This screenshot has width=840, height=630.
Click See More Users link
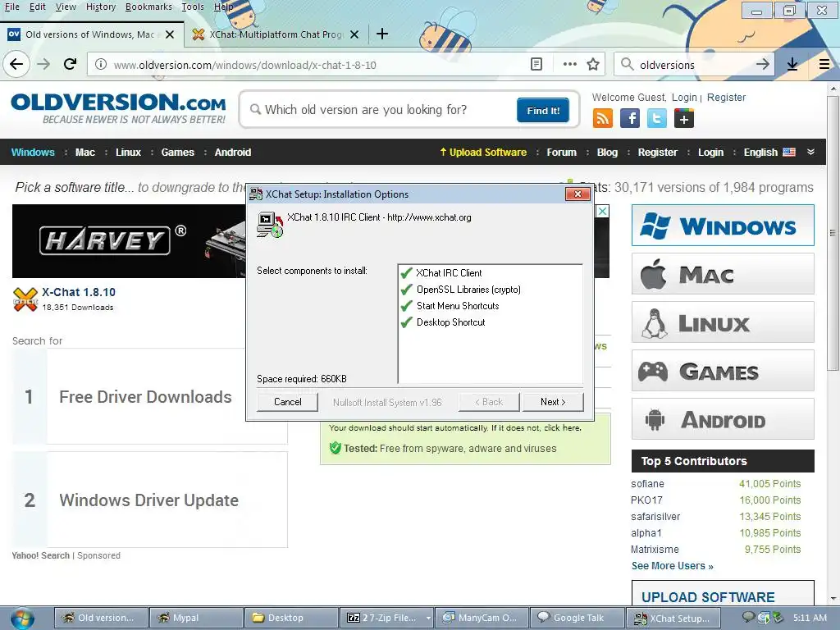(673, 566)
